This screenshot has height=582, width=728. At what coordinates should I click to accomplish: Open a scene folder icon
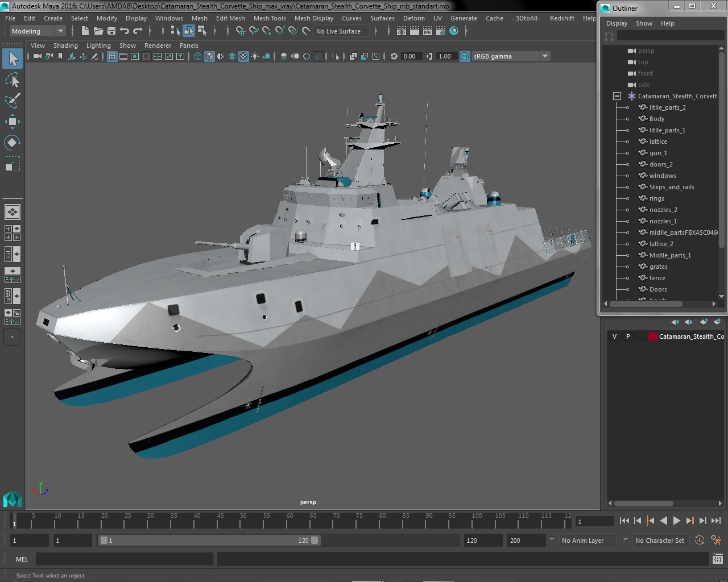click(x=98, y=31)
